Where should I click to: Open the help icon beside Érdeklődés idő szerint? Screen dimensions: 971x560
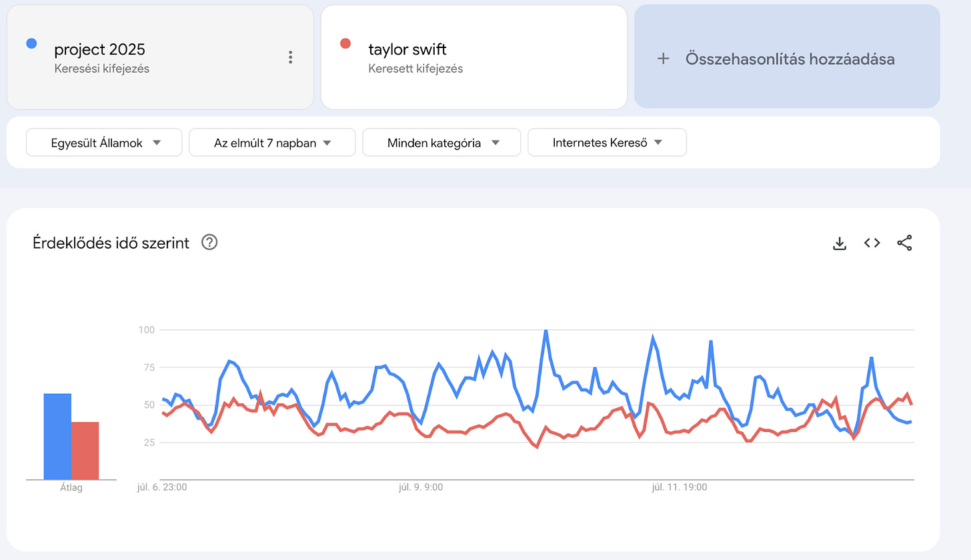coord(209,243)
